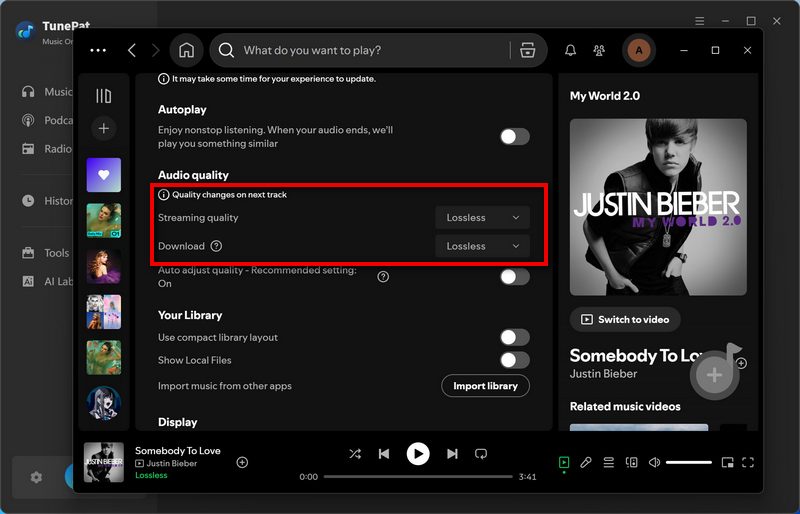Go forward with the right arrow
Screen dimensions: 800x514
click(x=156, y=50)
